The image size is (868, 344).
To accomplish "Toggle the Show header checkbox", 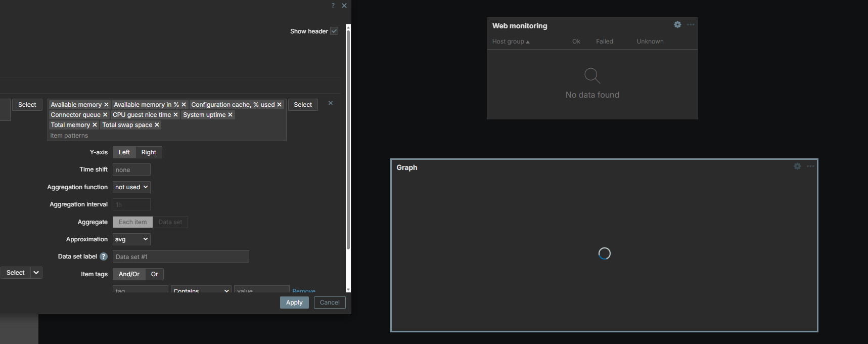I will click(x=334, y=31).
